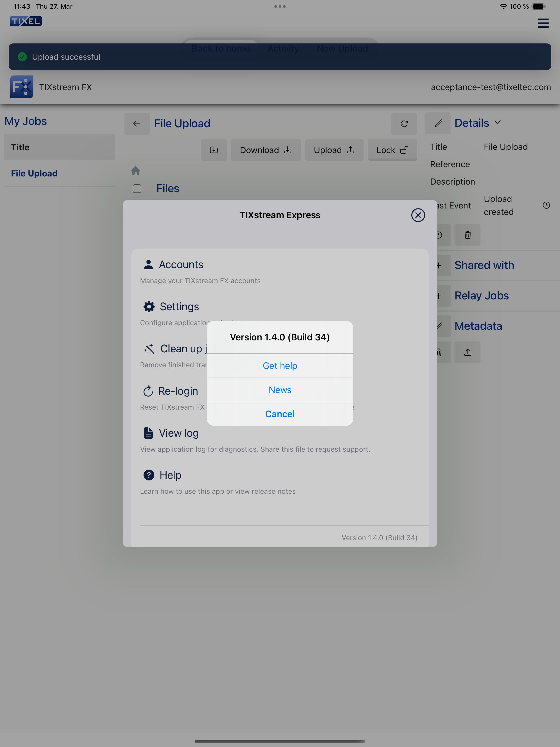Image resolution: width=560 pixels, height=747 pixels.
Task: Tap version text at panel bottom
Action: click(379, 537)
